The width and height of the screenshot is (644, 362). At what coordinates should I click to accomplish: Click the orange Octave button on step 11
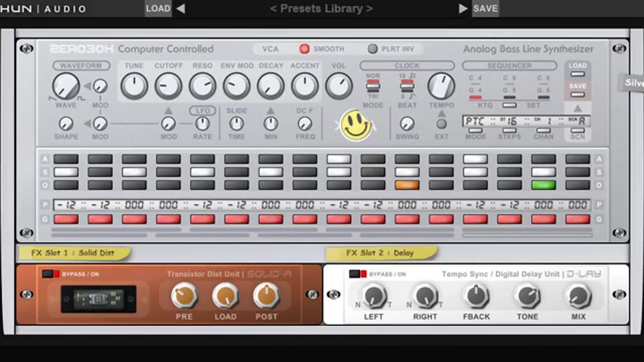point(407,185)
